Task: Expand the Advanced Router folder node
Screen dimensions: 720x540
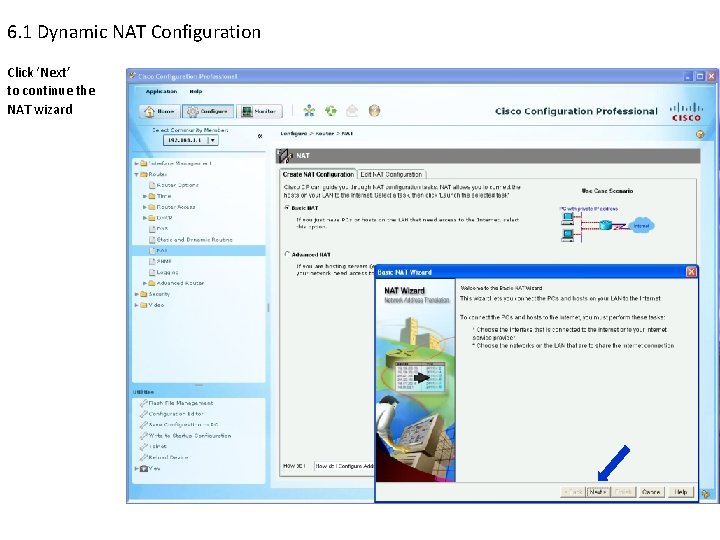Action: [145, 283]
